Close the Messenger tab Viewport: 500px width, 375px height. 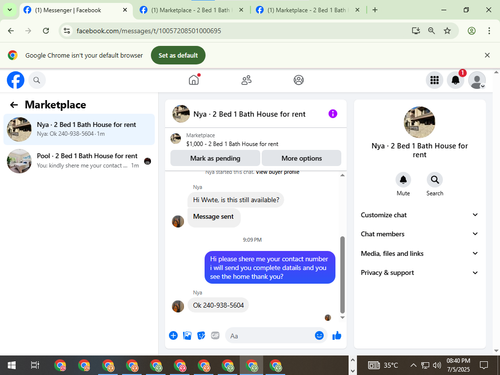[125, 10]
